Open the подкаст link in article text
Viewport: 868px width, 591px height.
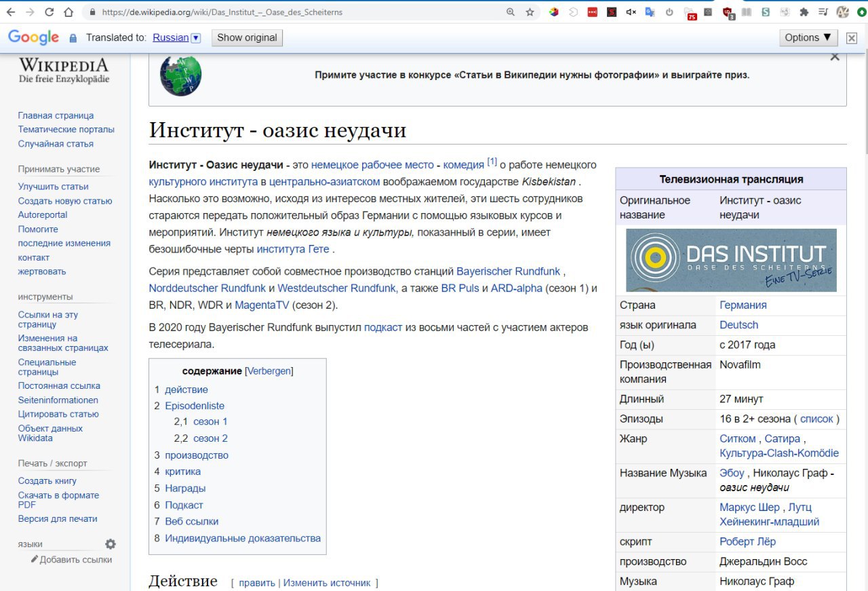pos(383,328)
